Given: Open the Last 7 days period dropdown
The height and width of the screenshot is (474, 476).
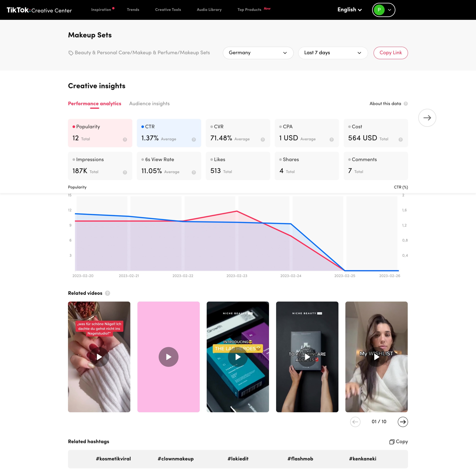Looking at the screenshot, I should click(333, 53).
